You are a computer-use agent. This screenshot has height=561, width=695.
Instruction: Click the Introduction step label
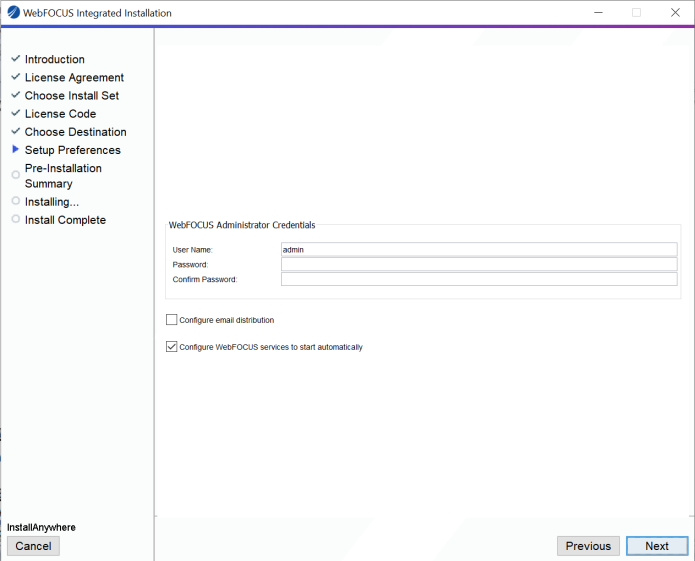pyautogui.click(x=55, y=59)
